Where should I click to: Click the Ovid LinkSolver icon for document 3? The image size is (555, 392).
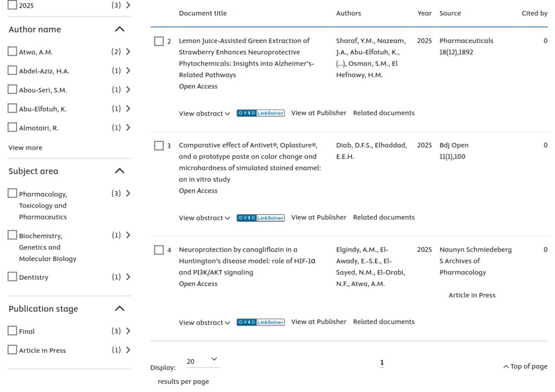coord(261,218)
